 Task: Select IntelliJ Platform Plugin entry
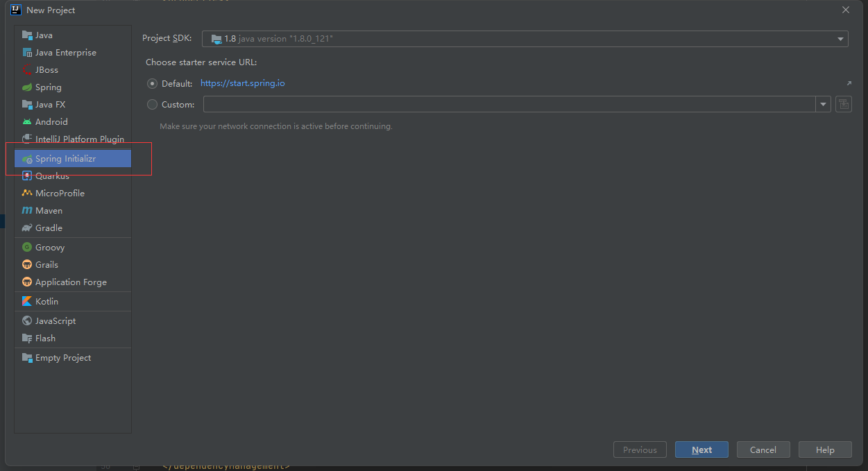pyautogui.click(x=73, y=139)
